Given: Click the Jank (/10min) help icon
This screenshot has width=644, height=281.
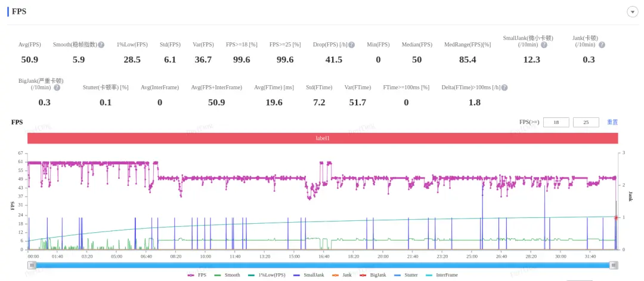Looking at the screenshot, I should [x=602, y=45].
